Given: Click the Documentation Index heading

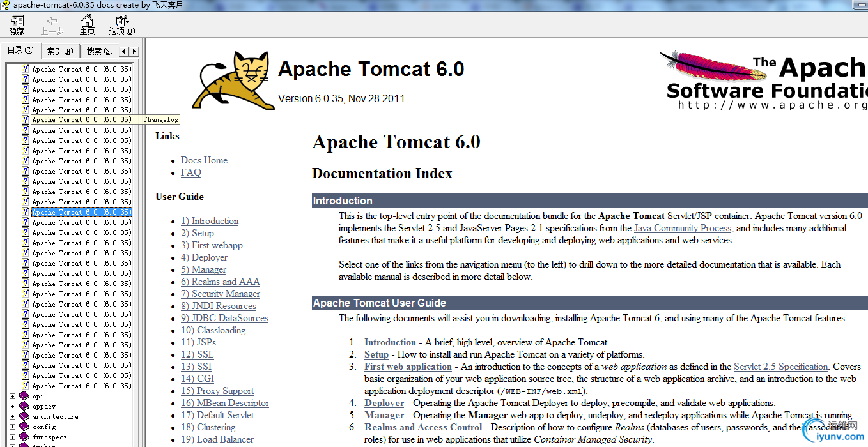Looking at the screenshot, I should pos(382,174).
